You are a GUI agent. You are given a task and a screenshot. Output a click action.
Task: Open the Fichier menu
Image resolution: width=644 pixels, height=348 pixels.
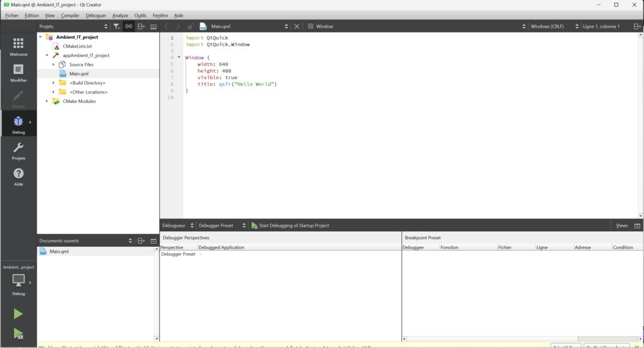pyautogui.click(x=12, y=15)
